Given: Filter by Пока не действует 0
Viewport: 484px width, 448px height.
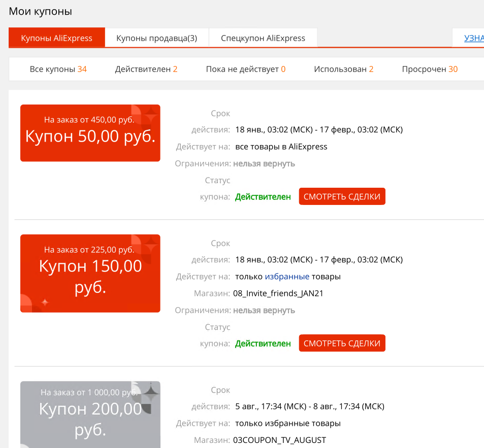Looking at the screenshot, I should 246,69.
